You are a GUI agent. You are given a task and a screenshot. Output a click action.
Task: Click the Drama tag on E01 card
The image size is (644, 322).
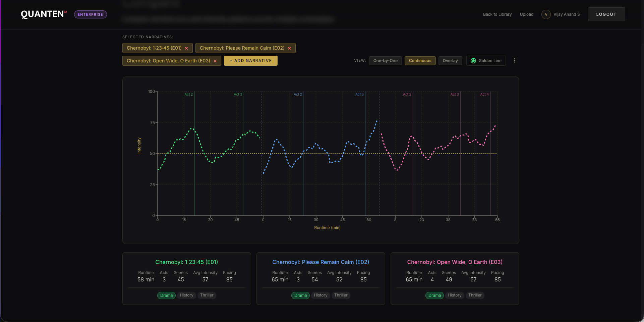coord(166,296)
